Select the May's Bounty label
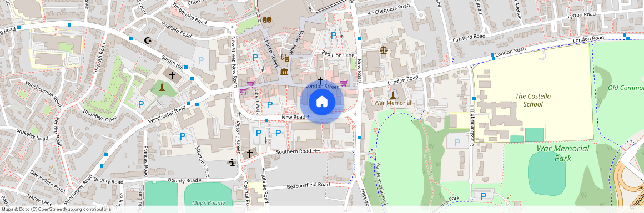Image resolution: width=644 pixels, height=213 pixels. [209, 203]
